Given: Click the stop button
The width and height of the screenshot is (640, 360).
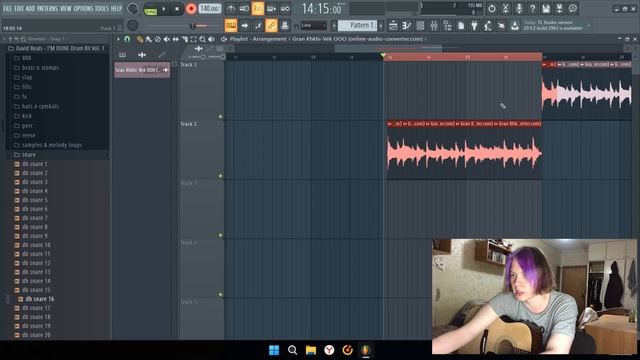Looking at the screenshot, I should tap(177, 9).
